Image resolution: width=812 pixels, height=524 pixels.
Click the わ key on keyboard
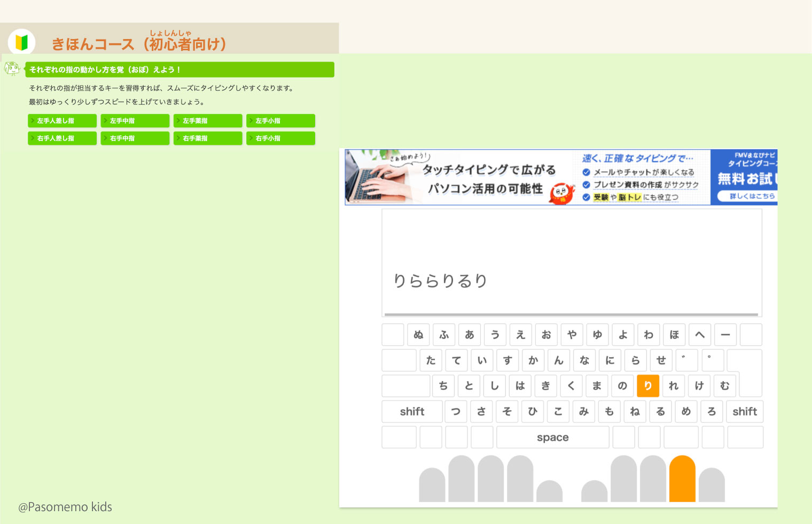coord(649,335)
